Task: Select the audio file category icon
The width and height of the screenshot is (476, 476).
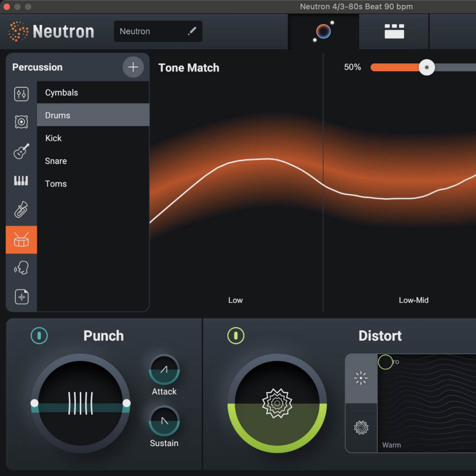Action: click(22, 297)
